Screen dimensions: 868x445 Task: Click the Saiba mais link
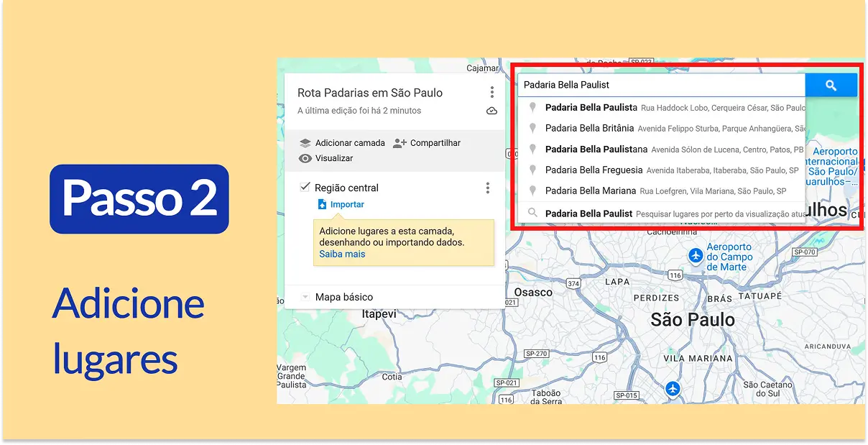(342, 254)
